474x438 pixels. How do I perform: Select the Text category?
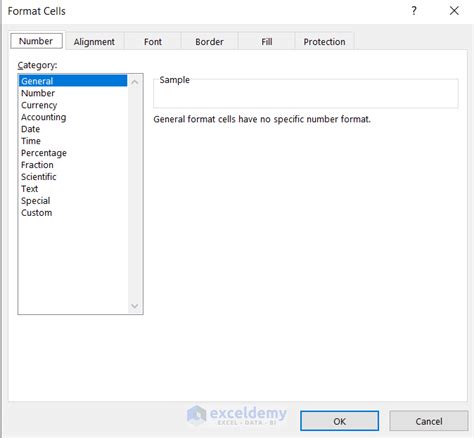coord(73,189)
